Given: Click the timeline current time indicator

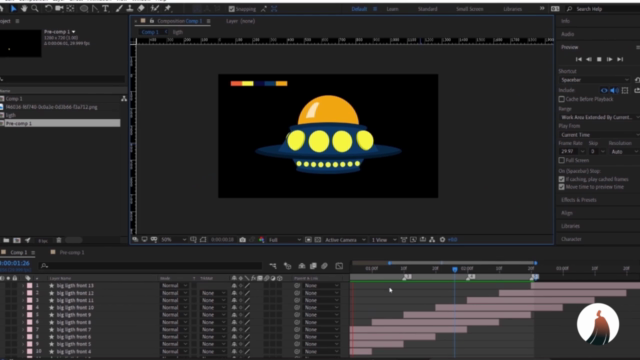Looking at the screenshot, I should [455, 269].
